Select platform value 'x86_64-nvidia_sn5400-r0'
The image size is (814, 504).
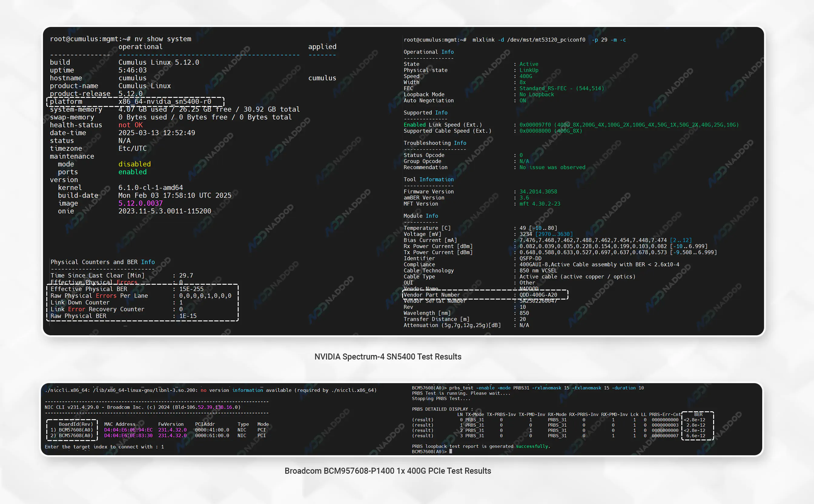[x=165, y=101]
